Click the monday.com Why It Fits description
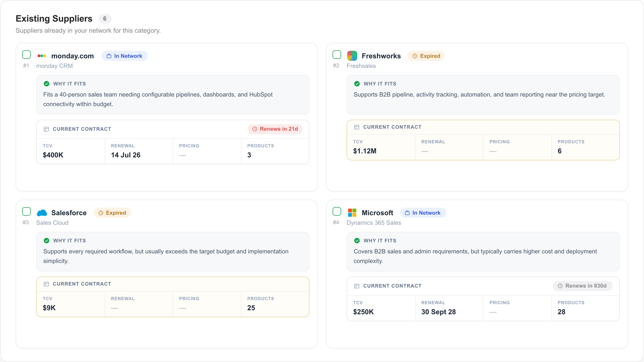Screen dimensions: 644x362 158,99
